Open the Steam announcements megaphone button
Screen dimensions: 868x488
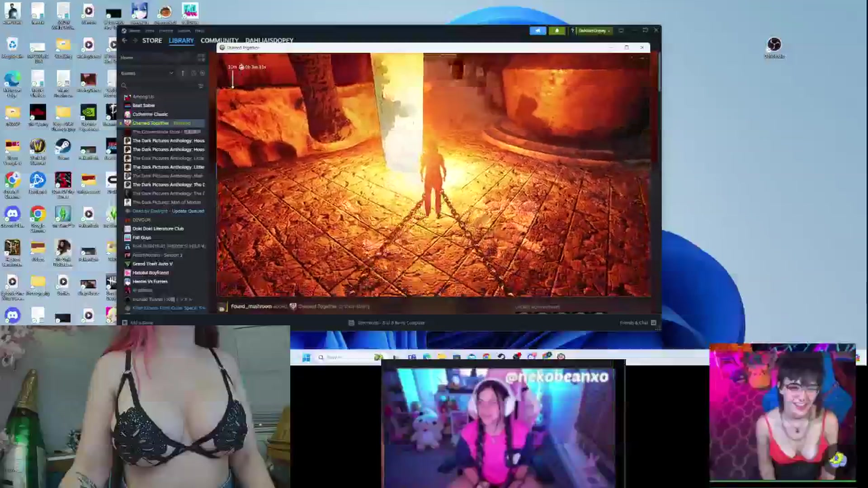pos(538,30)
